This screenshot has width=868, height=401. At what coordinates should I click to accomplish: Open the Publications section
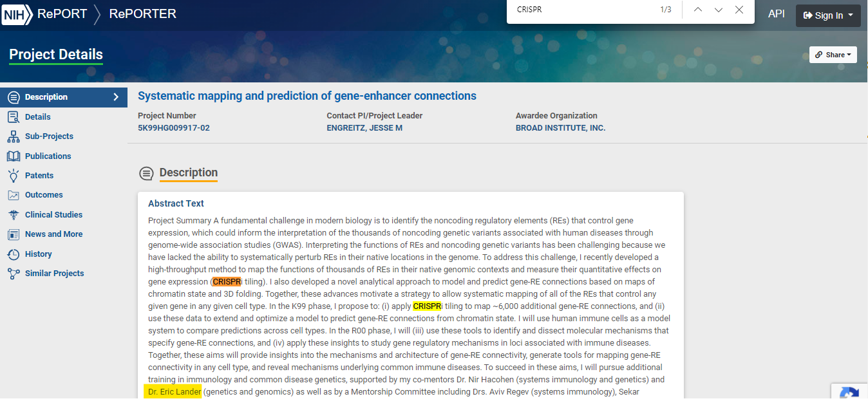(48, 156)
